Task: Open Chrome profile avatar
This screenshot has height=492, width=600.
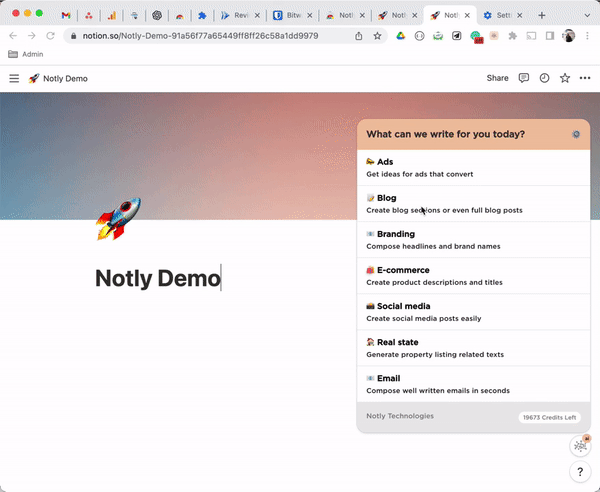Action: (x=569, y=36)
